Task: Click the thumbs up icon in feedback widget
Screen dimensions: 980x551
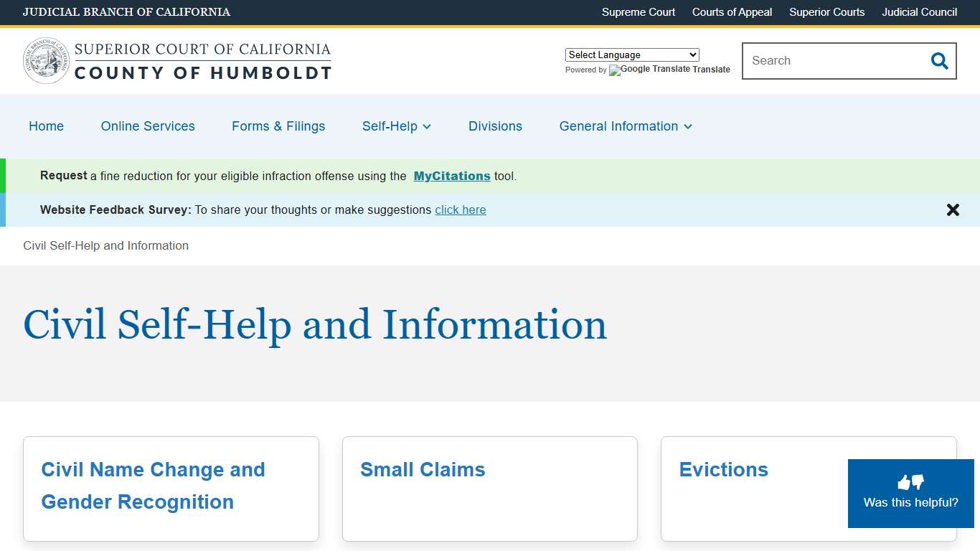Action: click(x=905, y=481)
